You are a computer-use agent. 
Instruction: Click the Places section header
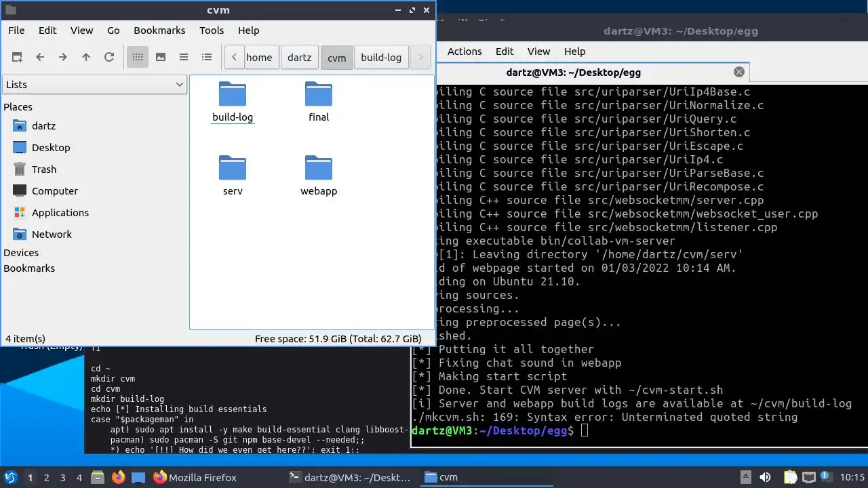click(x=18, y=107)
